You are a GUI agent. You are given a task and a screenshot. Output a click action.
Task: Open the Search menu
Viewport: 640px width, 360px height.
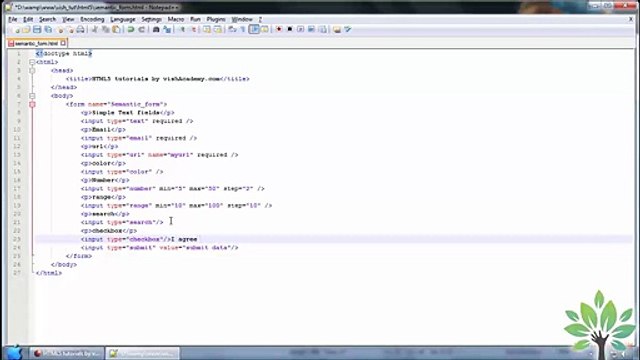pos(47,19)
